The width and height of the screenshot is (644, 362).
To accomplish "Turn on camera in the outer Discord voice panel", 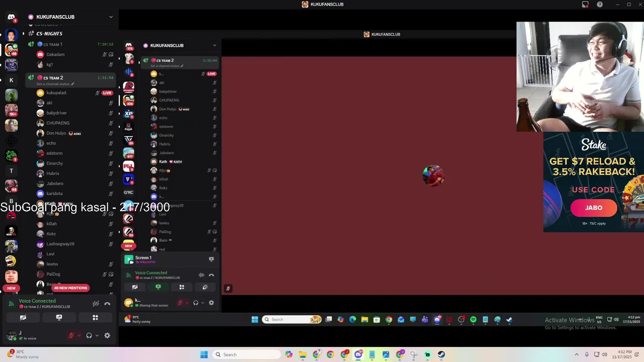I will 23,318.
